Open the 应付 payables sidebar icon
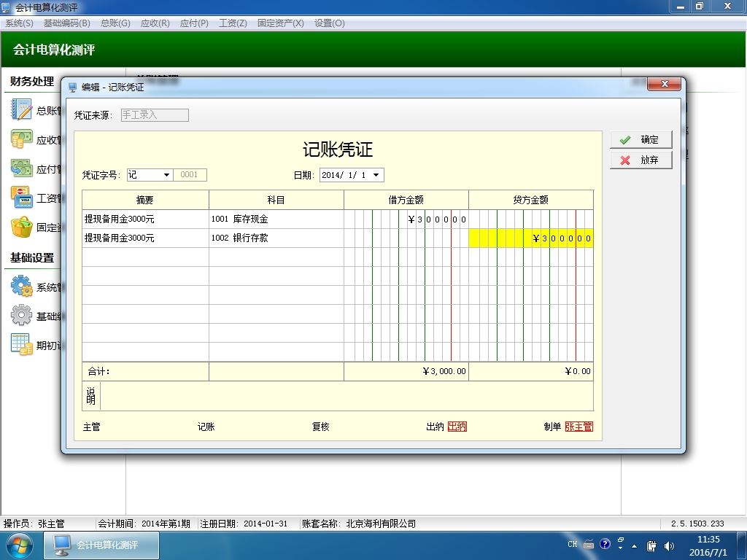 point(22,168)
